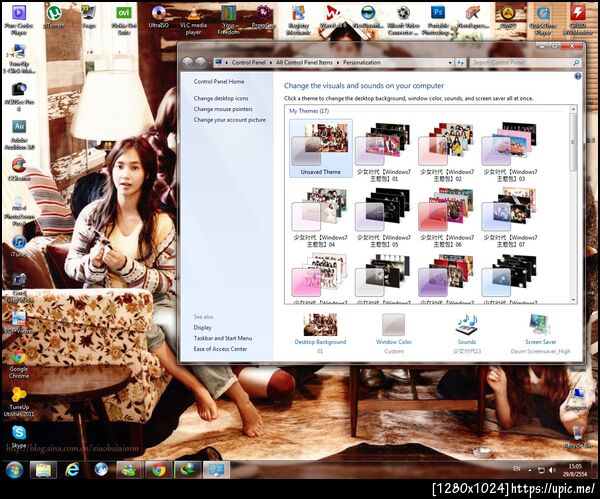Viewport: 600px width, 499px height.
Task: Click the Control Panel breadcrumb segment
Action: click(x=248, y=62)
